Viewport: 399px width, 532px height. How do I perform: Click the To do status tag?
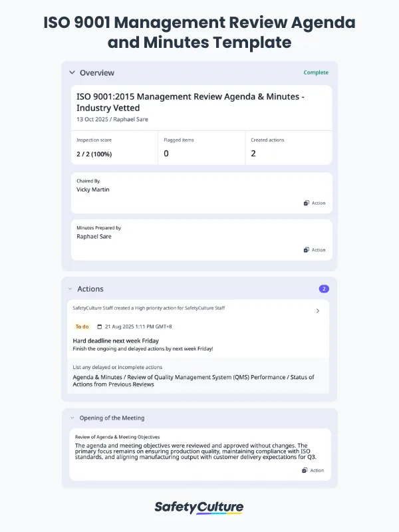coord(82,327)
